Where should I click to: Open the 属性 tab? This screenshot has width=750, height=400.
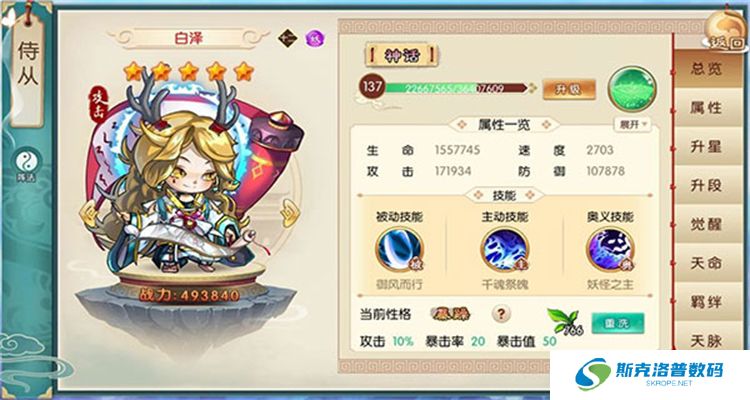[706, 107]
